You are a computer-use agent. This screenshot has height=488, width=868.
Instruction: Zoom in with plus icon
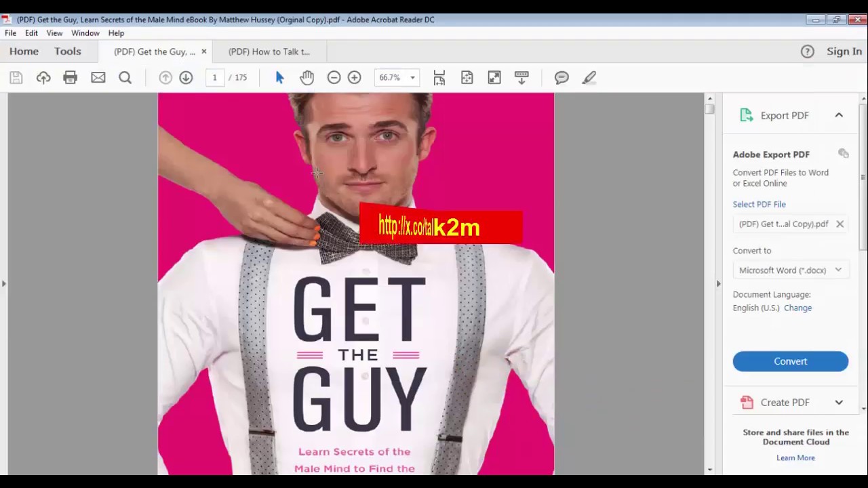click(354, 78)
